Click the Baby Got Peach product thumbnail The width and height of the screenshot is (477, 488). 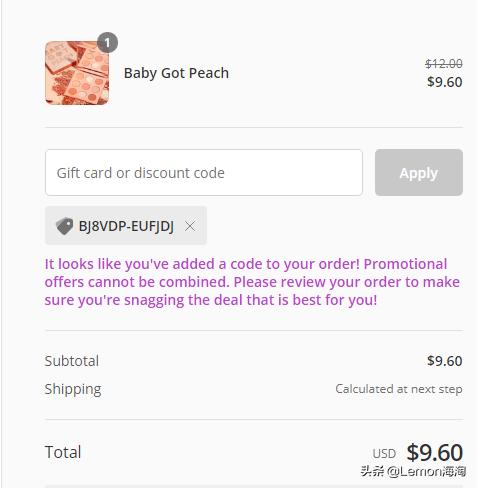(x=77, y=73)
